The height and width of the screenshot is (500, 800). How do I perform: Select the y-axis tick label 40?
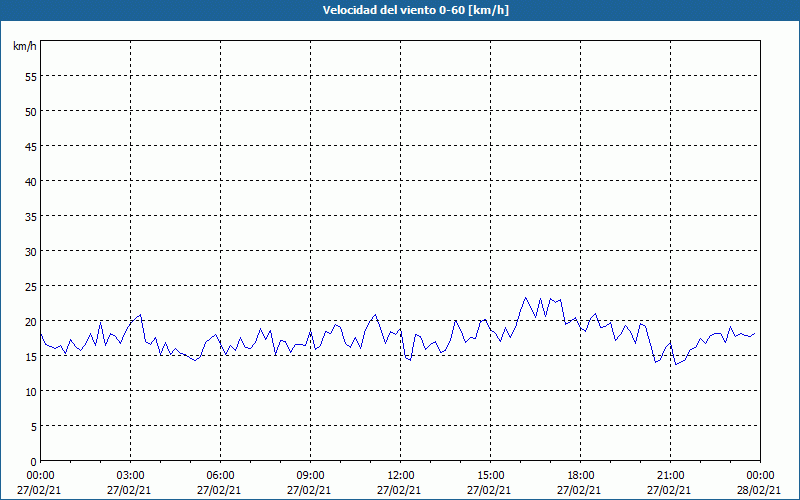[x=31, y=181]
